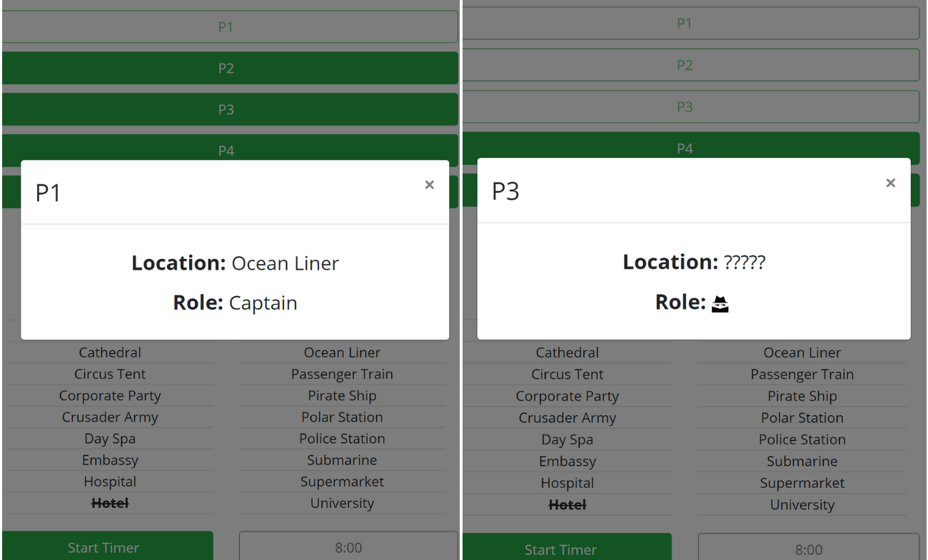Close the P1 role dialog
928x560 pixels.
click(x=429, y=185)
